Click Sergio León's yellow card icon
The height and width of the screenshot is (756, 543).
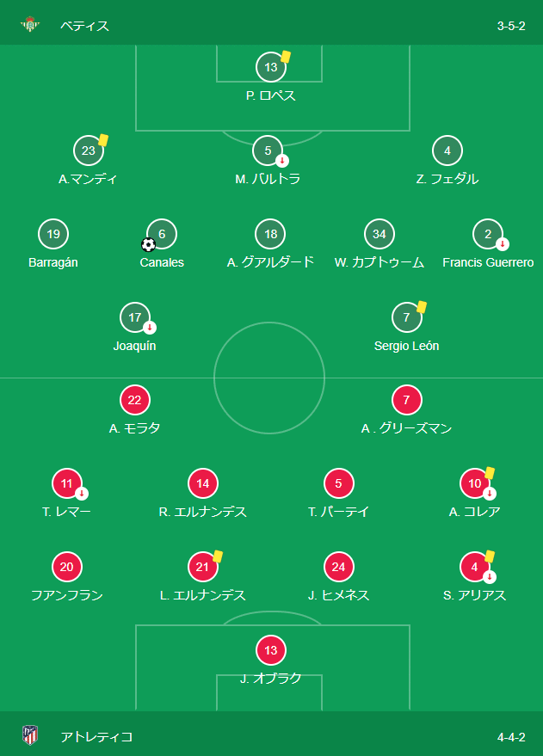(x=422, y=307)
